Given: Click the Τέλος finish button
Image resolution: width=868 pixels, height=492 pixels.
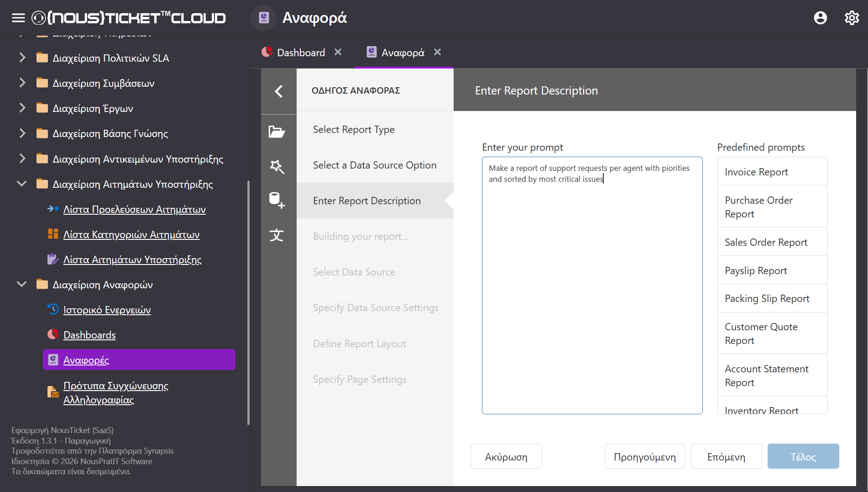Looking at the screenshot, I should pos(803,456).
